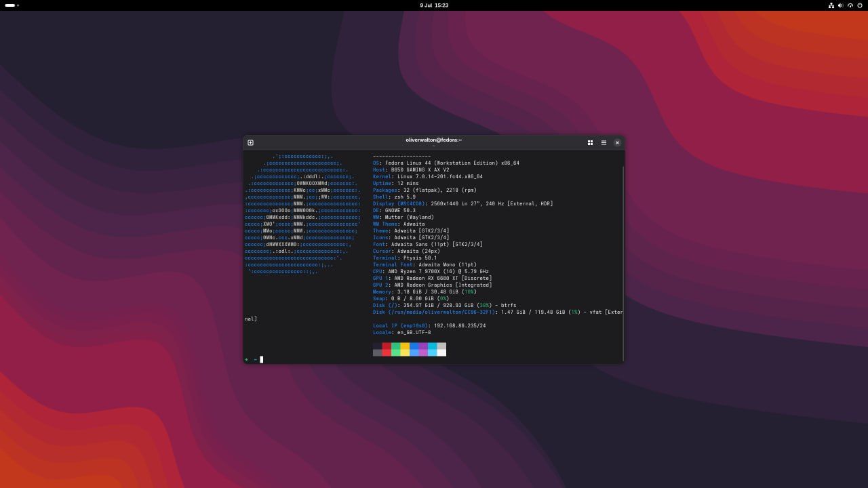This screenshot has width=868, height=488.
Task: Click the "DE: GNOME 50.3" line
Action: pos(394,210)
